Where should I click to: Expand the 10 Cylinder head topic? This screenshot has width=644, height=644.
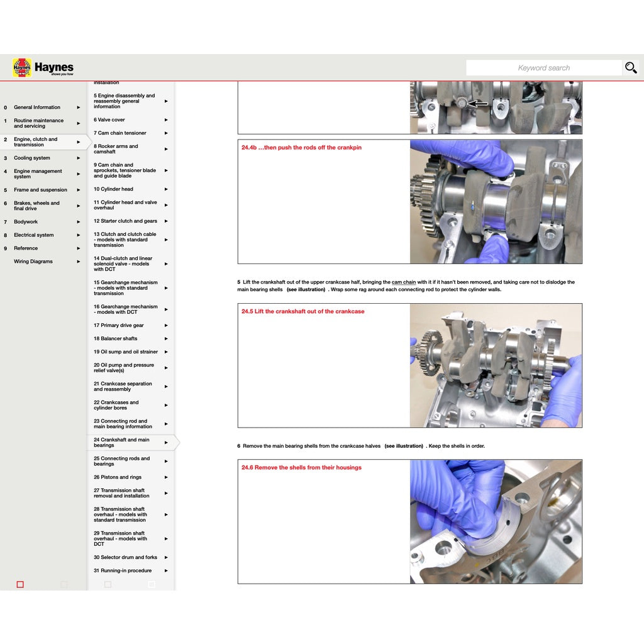click(165, 189)
